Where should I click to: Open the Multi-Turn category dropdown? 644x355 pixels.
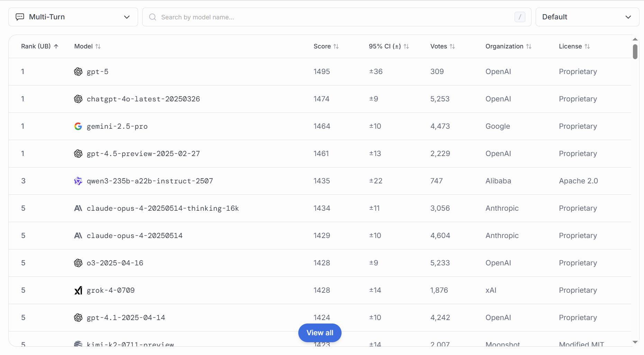pos(73,17)
